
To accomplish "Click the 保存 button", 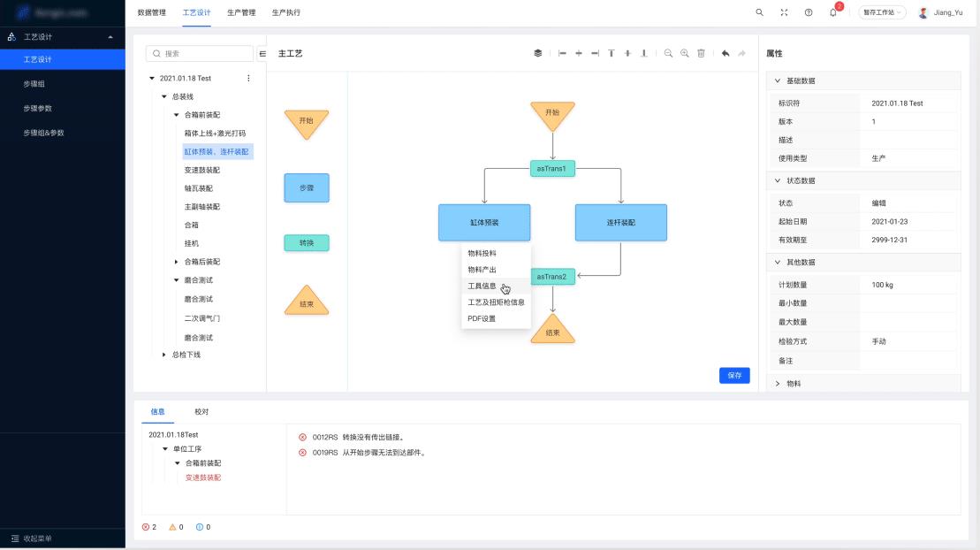I will coord(734,376).
